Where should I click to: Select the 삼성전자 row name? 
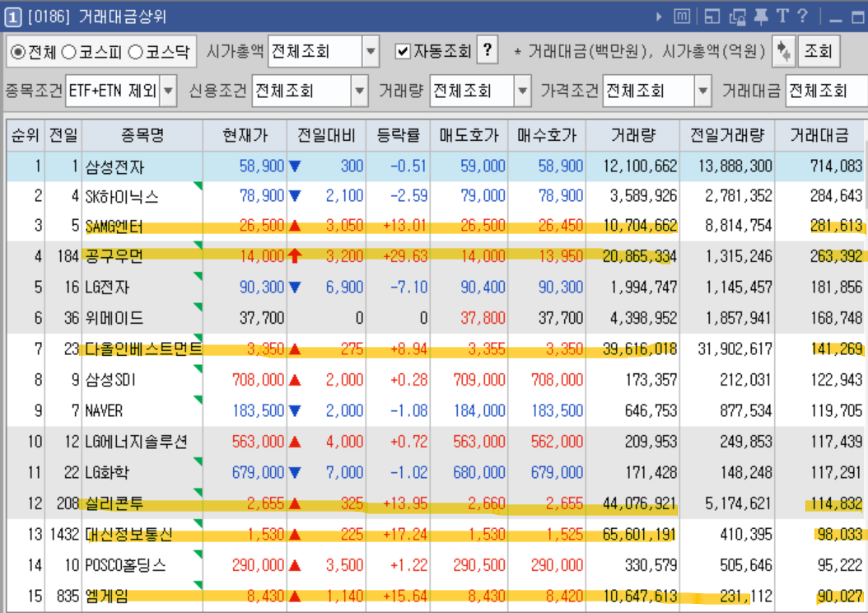coord(114,166)
